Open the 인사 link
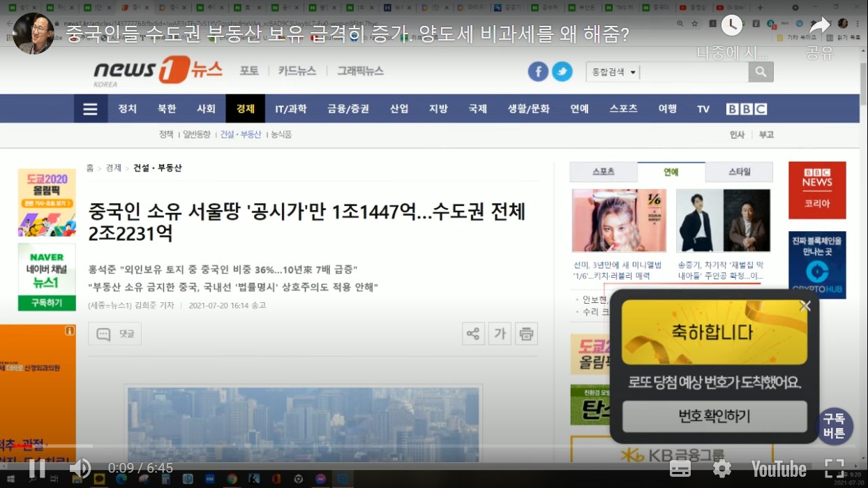 click(737, 135)
